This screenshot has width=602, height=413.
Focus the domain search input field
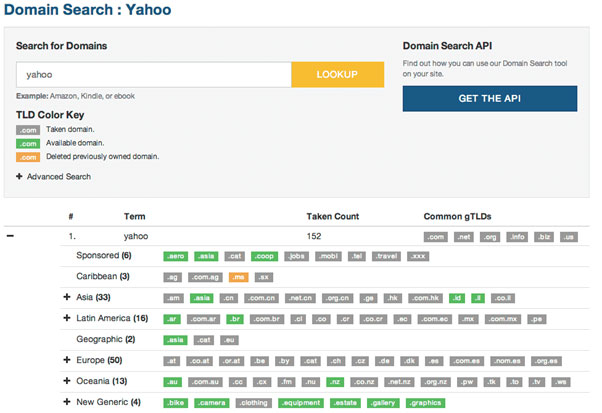(154, 74)
